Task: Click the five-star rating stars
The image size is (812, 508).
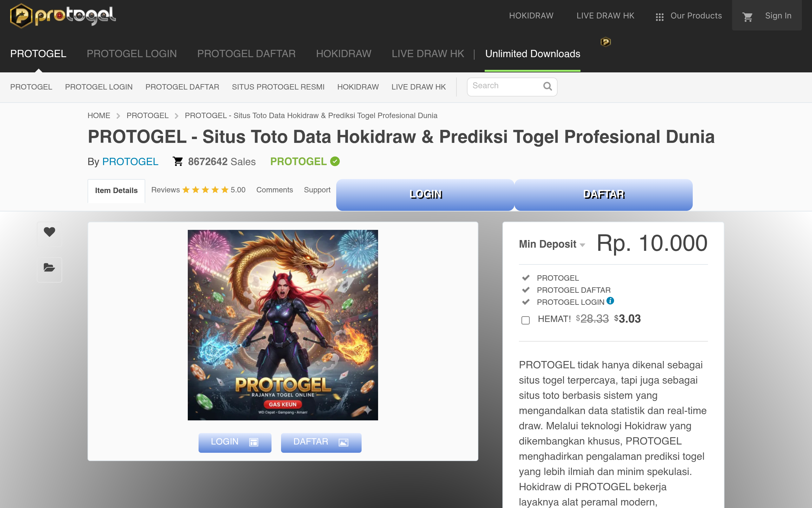Action: [x=205, y=190]
